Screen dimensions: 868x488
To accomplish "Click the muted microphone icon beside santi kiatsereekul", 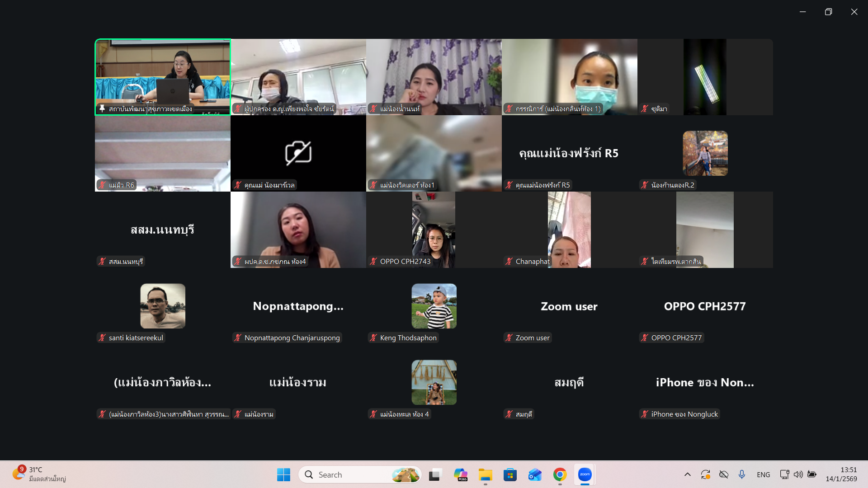I will (x=102, y=338).
